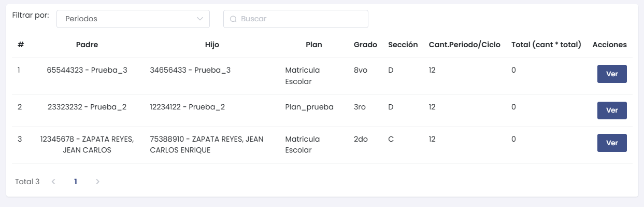This screenshot has height=207, width=644.
Task: Go to previous page arrow
Action: coord(53,182)
